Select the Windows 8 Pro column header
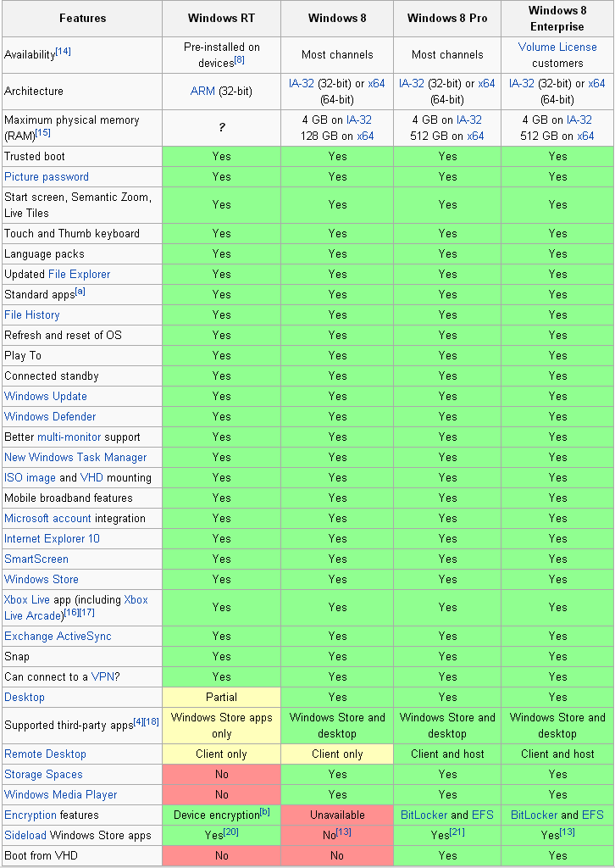Image resolution: width=615 pixels, height=868 pixels. (x=447, y=19)
